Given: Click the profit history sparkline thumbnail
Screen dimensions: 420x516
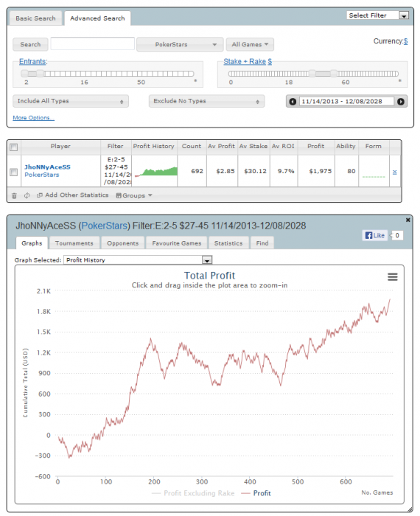Looking at the screenshot, I should point(156,172).
